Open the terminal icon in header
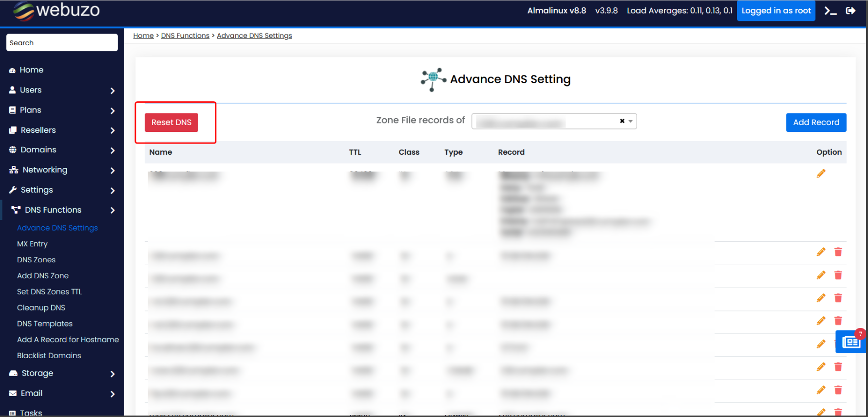This screenshot has width=868, height=417. point(830,11)
